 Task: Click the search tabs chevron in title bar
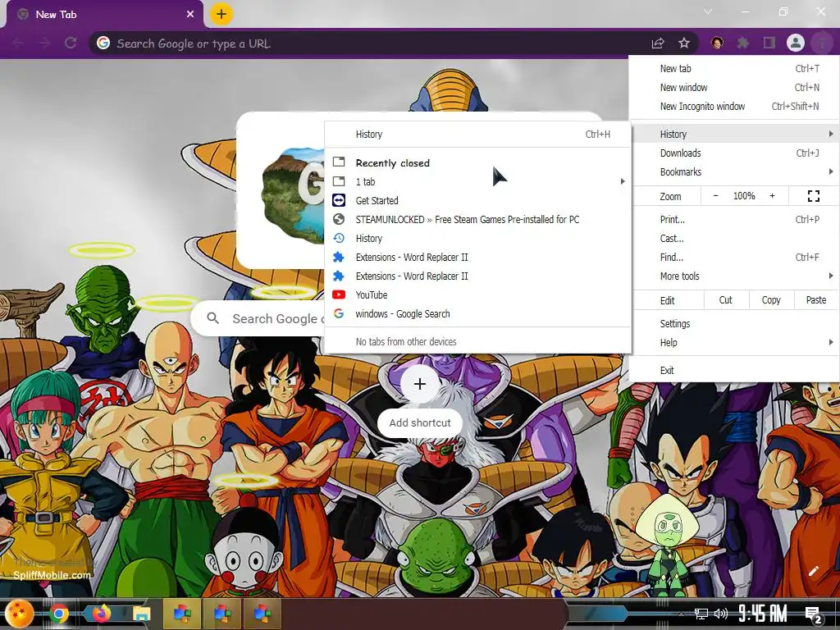click(x=708, y=11)
